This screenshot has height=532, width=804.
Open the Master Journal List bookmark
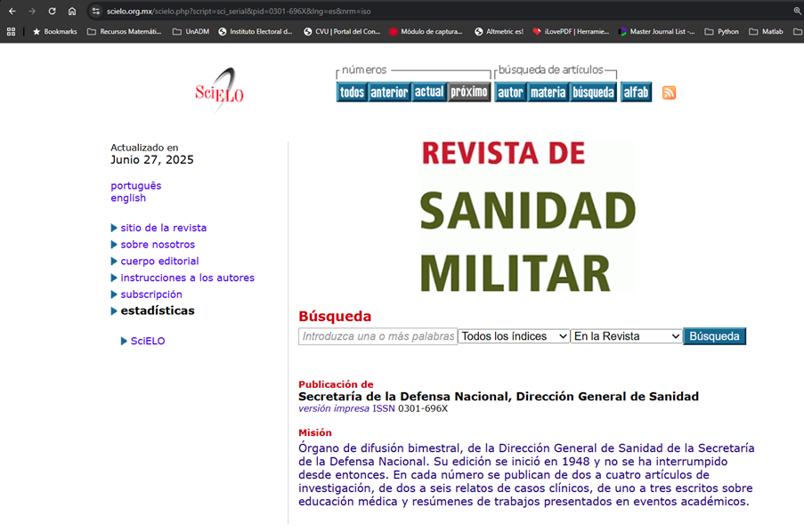click(x=656, y=31)
